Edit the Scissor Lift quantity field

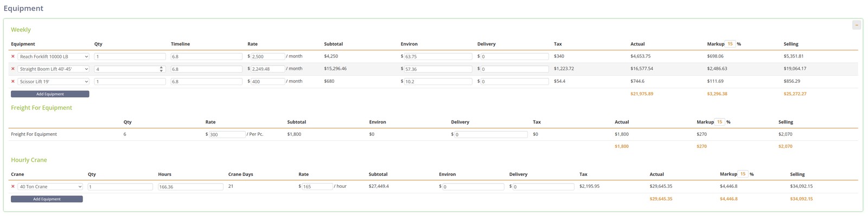coord(130,81)
